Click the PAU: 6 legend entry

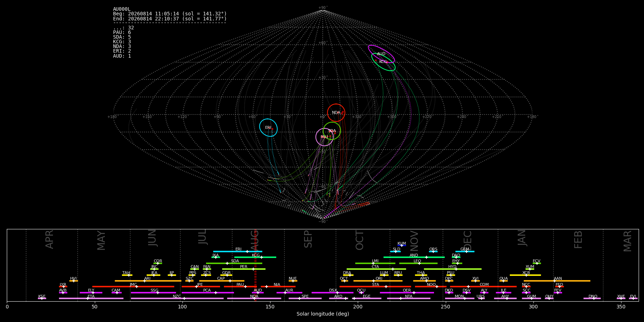(x=122, y=33)
